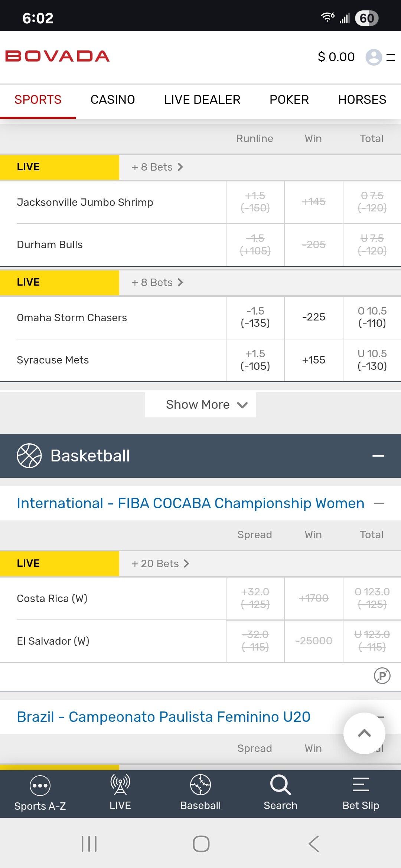The image size is (401, 868).
Task: Switch to the CASINO tab
Action: tap(113, 100)
